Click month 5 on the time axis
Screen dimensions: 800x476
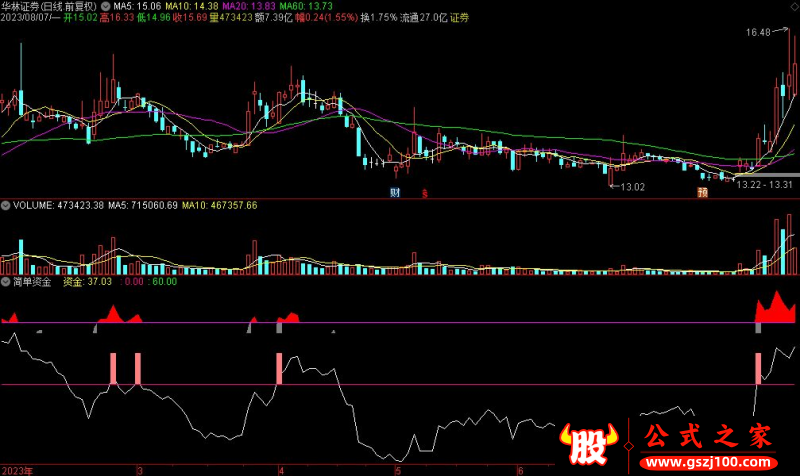point(398,469)
